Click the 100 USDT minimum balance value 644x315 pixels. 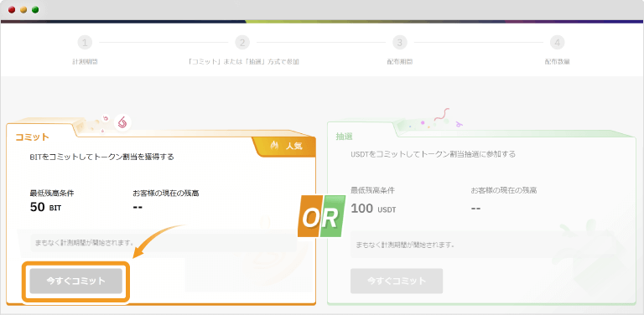click(x=373, y=209)
